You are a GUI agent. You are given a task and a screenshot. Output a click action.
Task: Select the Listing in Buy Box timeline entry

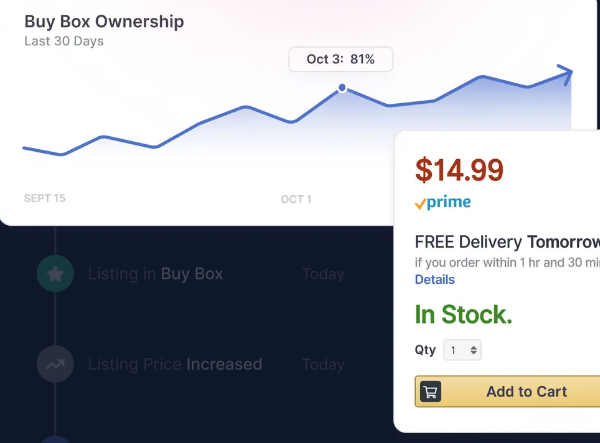point(155,274)
